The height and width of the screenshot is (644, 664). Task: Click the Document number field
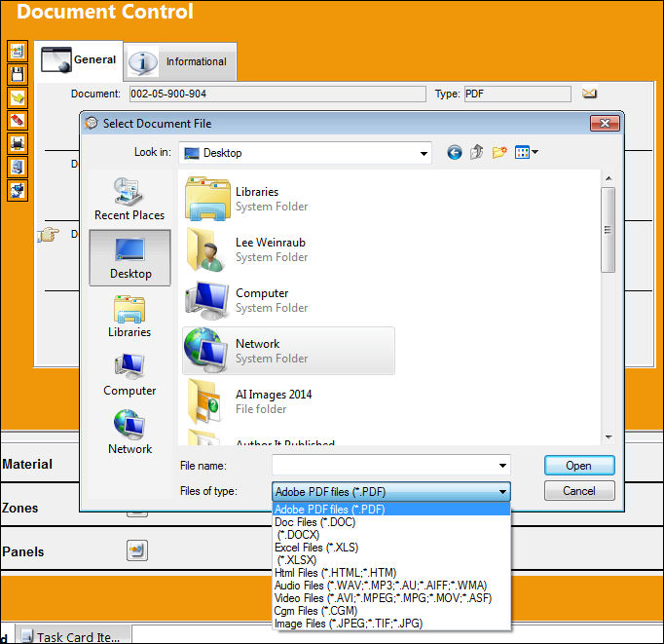tap(277, 95)
